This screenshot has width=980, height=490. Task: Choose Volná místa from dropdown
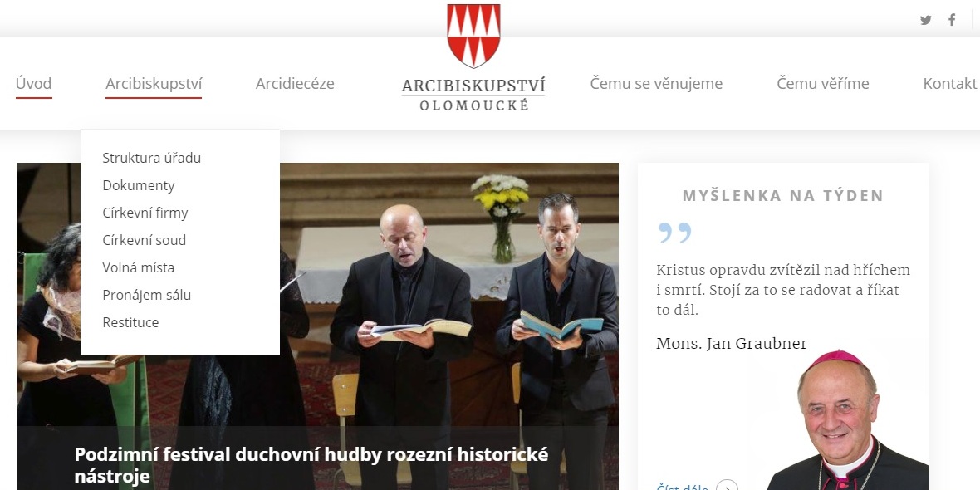click(x=139, y=267)
